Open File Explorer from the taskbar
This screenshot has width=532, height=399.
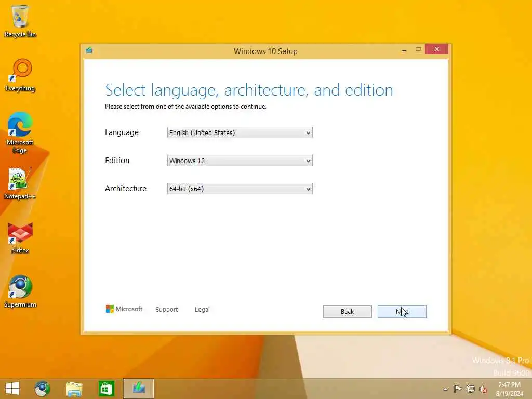point(74,389)
